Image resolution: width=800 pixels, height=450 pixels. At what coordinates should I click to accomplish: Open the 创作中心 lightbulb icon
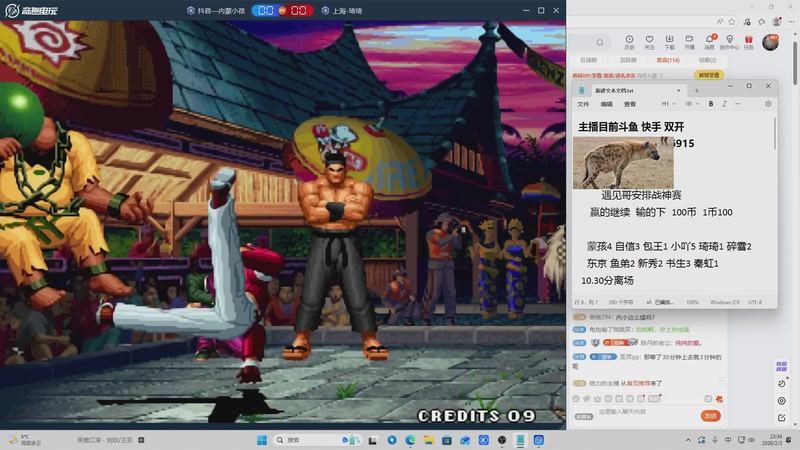pyautogui.click(x=730, y=42)
